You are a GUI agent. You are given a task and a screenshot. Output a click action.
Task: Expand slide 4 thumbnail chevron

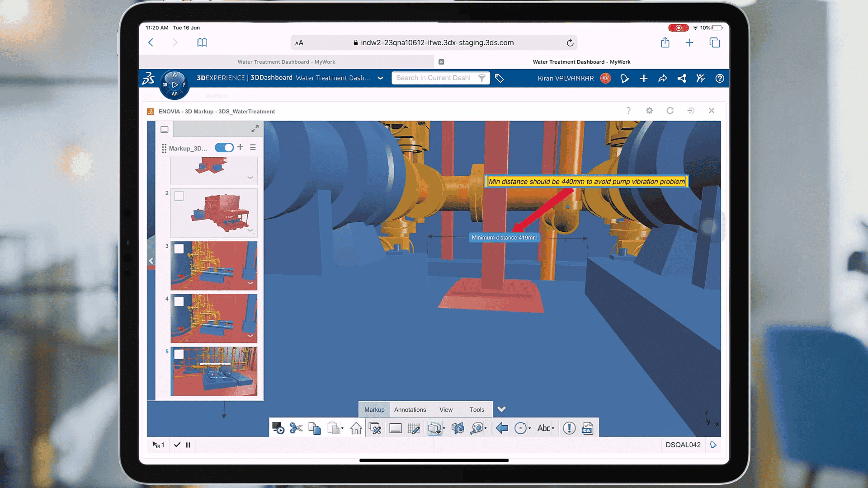[250, 336]
